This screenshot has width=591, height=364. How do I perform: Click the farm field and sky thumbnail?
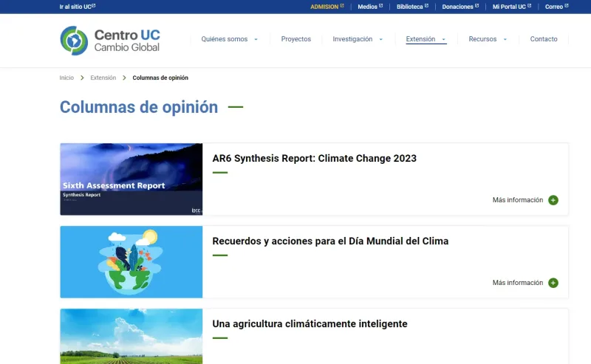click(x=131, y=337)
